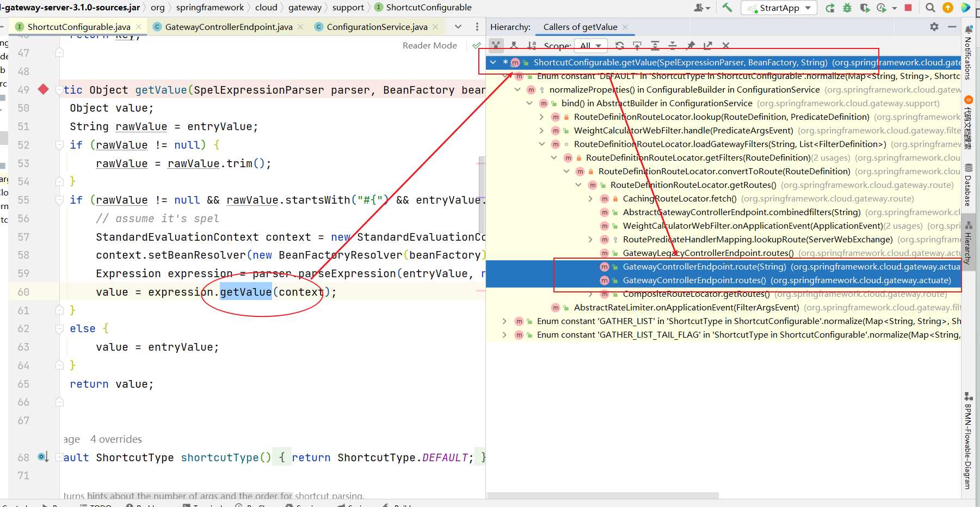980x507 pixels.
Task: Select GatewayLegacyControllerEndpoint.routes() row
Action: tap(724, 253)
